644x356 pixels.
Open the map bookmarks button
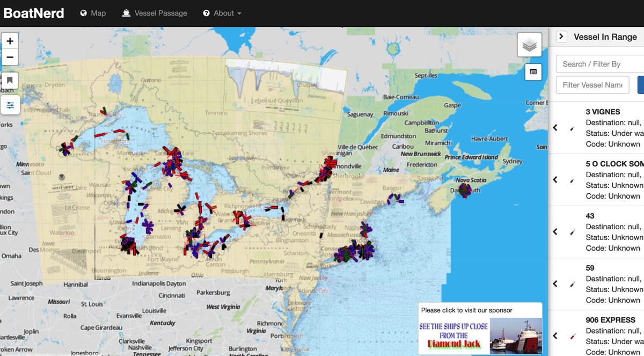(x=10, y=81)
